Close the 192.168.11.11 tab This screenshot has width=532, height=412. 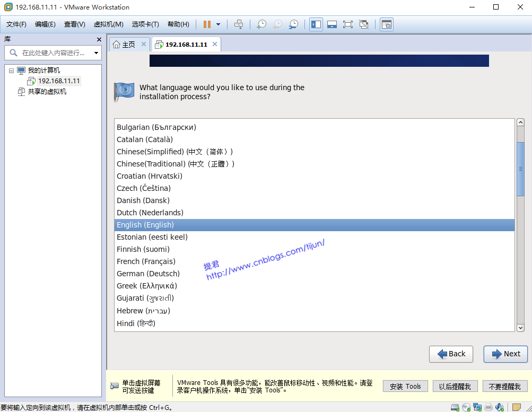click(x=215, y=44)
